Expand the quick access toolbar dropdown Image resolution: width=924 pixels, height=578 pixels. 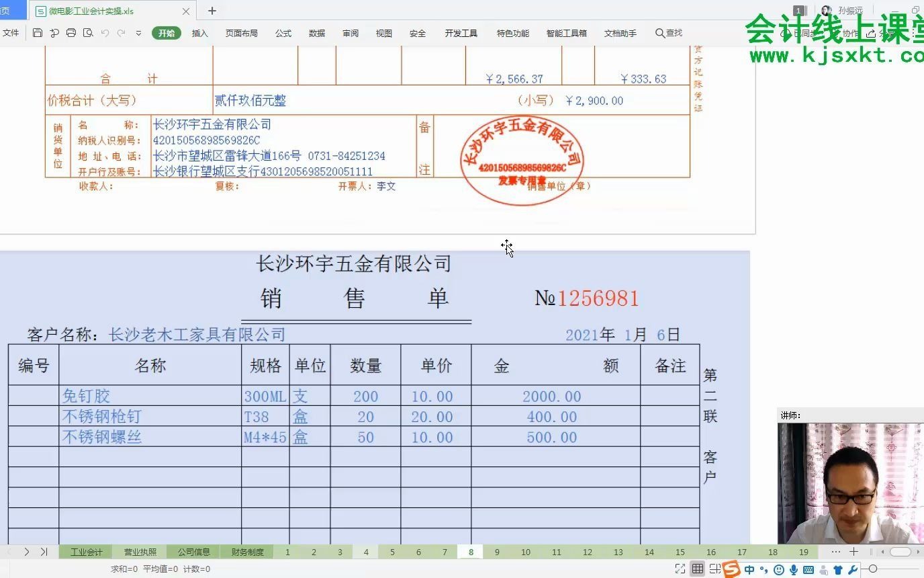pyautogui.click(x=139, y=33)
